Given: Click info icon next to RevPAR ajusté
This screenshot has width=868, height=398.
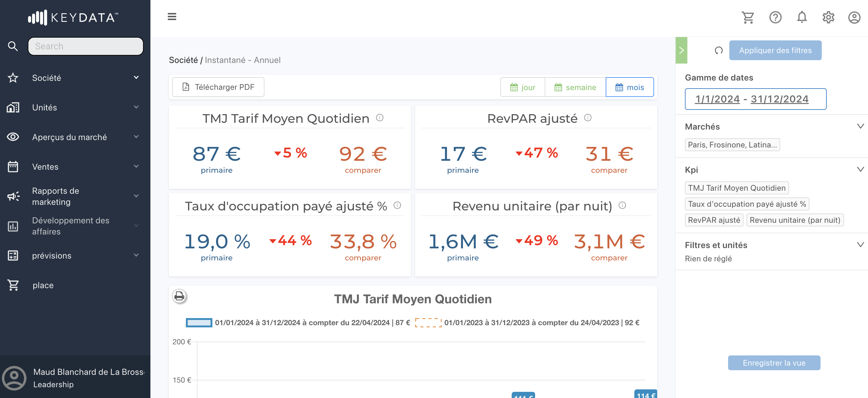Looking at the screenshot, I should [x=588, y=118].
